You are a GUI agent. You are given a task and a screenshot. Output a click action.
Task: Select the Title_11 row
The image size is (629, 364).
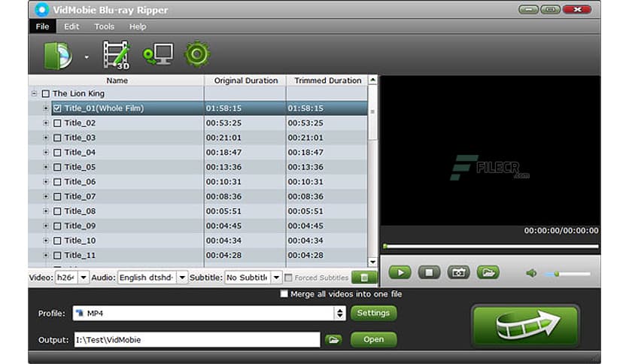pyautogui.click(x=198, y=256)
